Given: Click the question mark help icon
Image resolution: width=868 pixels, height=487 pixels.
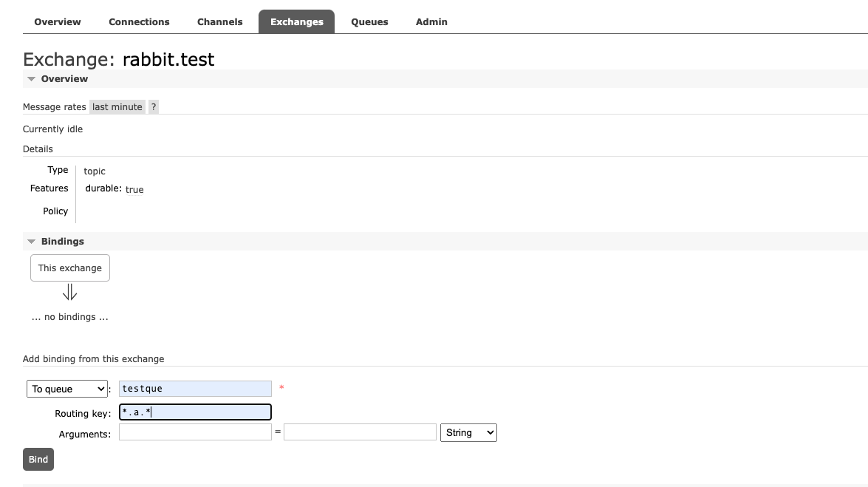Looking at the screenshot, I should [x=153, y=107].
